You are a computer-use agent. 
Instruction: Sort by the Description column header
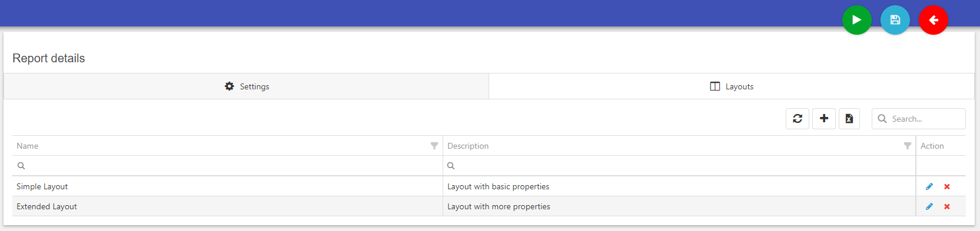tap(468, 146)
